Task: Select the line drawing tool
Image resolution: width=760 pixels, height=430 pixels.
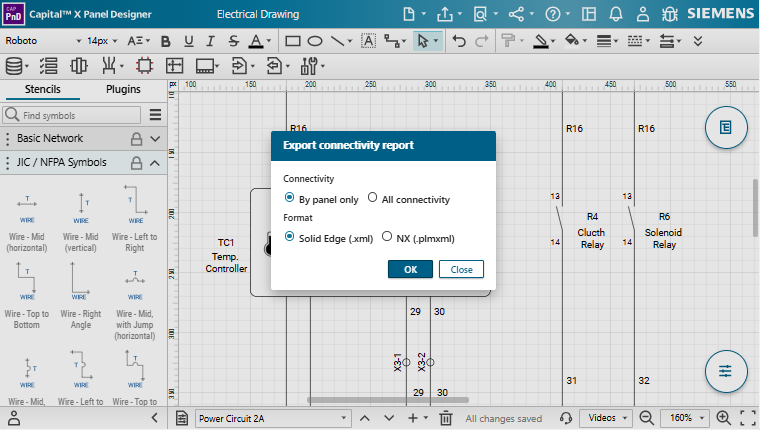Action: coord(337,41)
